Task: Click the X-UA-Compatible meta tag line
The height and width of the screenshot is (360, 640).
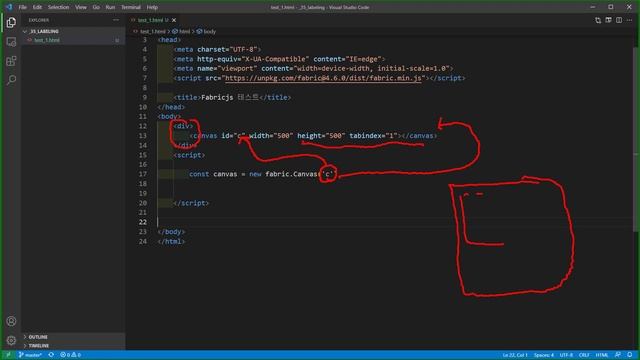Action: click(x=279, y=59)
